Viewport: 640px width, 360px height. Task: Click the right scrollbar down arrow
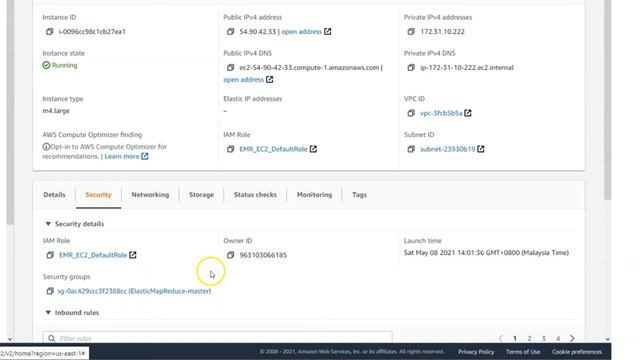(608, 339)
